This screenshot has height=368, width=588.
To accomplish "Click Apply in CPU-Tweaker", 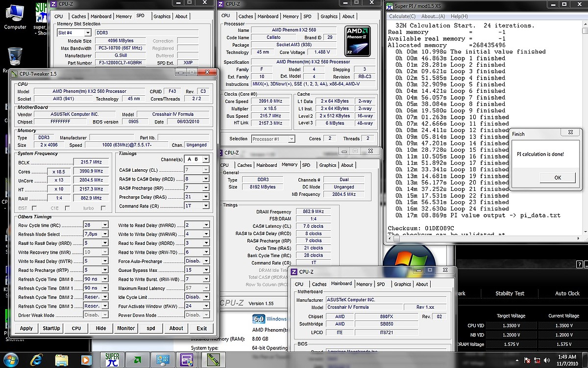I will (26, 328).
